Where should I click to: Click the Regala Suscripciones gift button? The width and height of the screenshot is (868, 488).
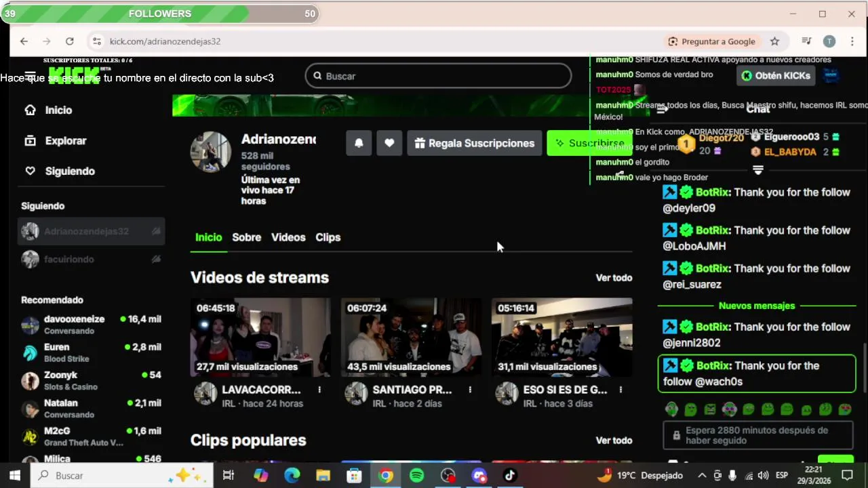(x=475, y=143)
